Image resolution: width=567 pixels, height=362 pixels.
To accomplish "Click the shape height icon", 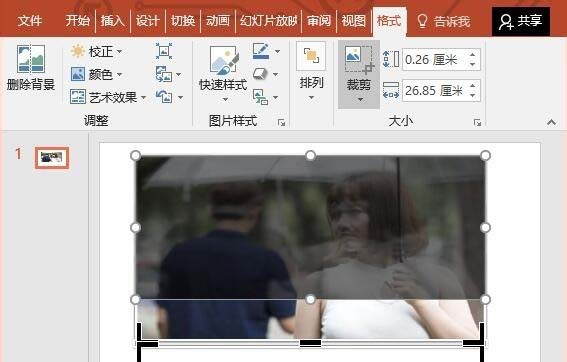I will click(391, 59).
